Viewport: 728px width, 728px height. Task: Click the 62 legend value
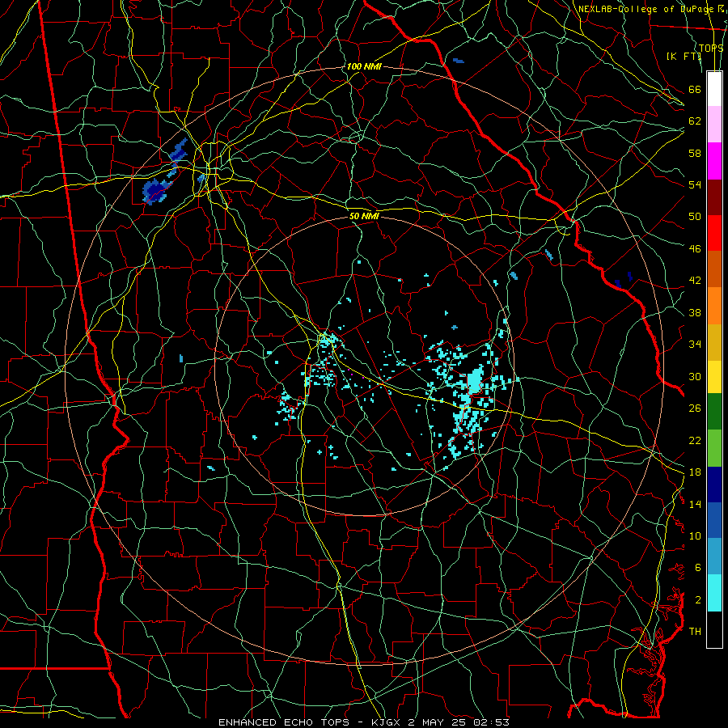coord(695,121)
